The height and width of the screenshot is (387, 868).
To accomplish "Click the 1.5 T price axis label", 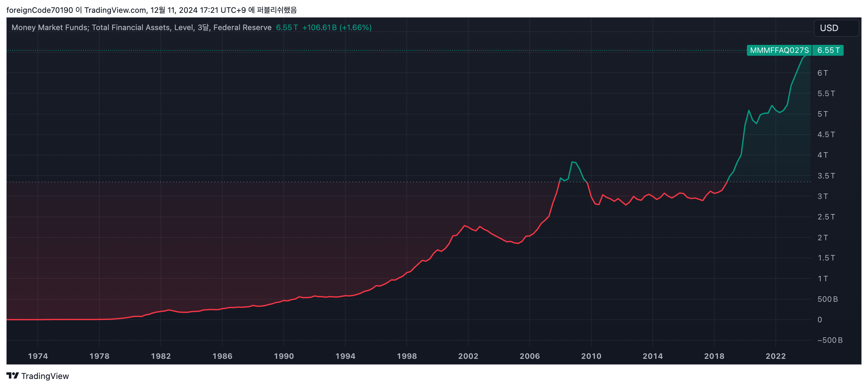I will 826,258.
